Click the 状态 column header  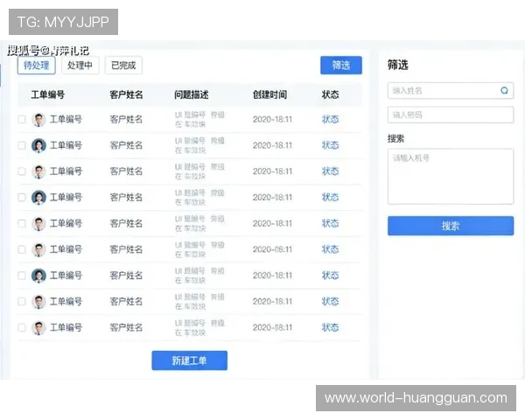tap(330, 94)
